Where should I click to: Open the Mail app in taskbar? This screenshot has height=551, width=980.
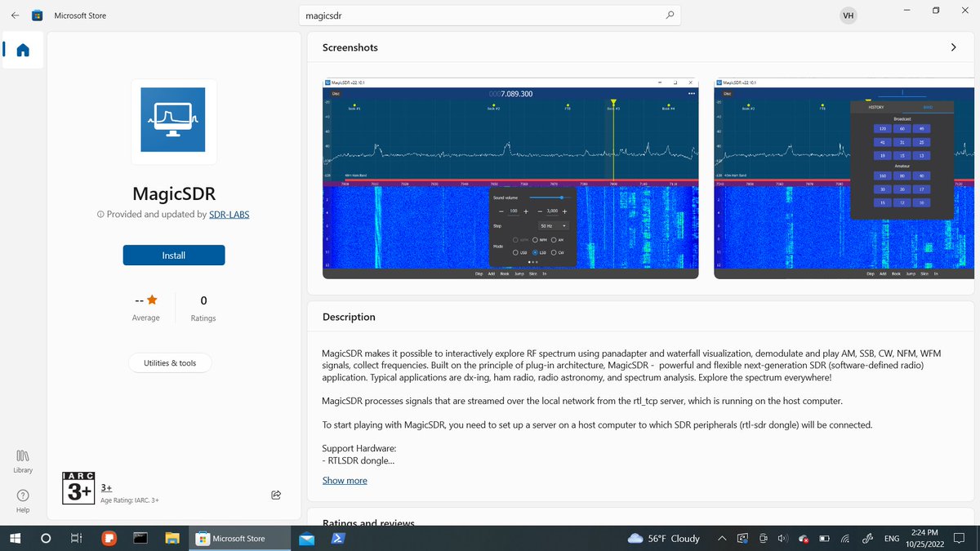306,539
